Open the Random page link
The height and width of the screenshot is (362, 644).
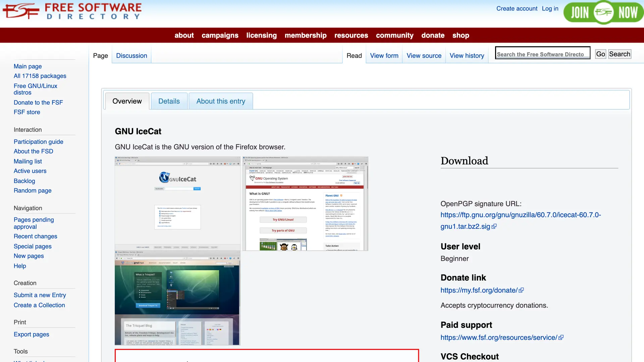[x=33, y=191]
